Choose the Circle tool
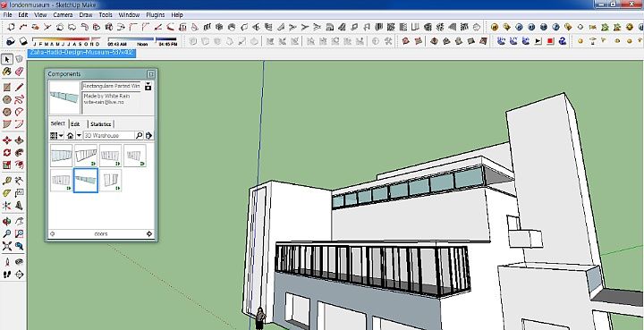 pos(7,99)
